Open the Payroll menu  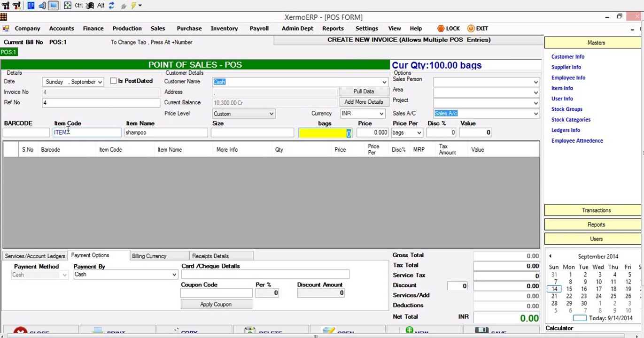pyautogui.click(x=259, y=29)
